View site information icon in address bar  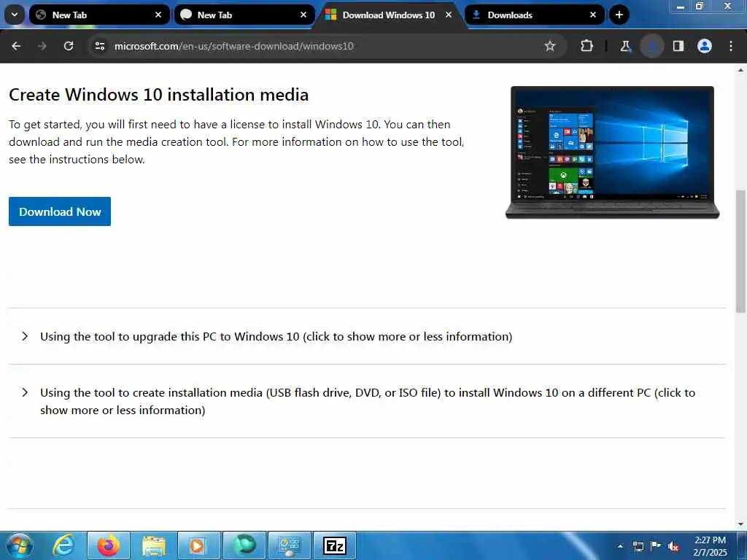[x=99, y=46]
